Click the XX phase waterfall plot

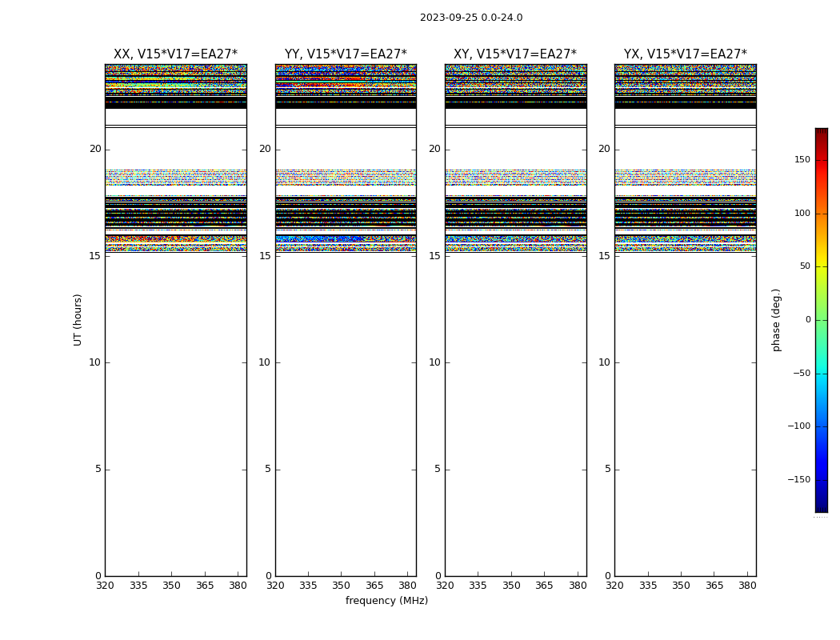[176, 320]
